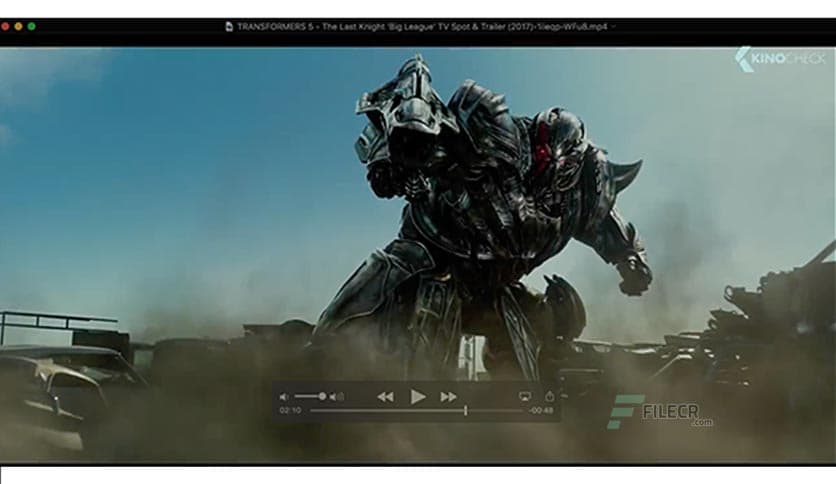Open the title dropdown chevron beside the filename
The height and width of the screenshot is (484, 836).
pyautogui.click(x=613, y=27)
